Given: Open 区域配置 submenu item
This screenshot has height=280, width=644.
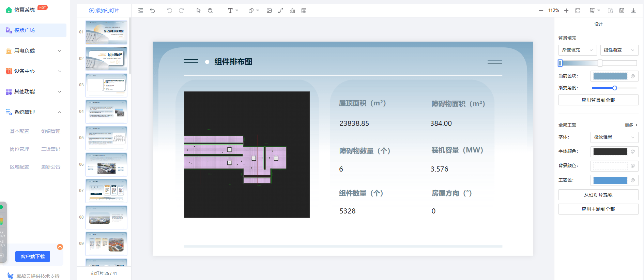Looking at the screenshot, I should coord(19,167).
